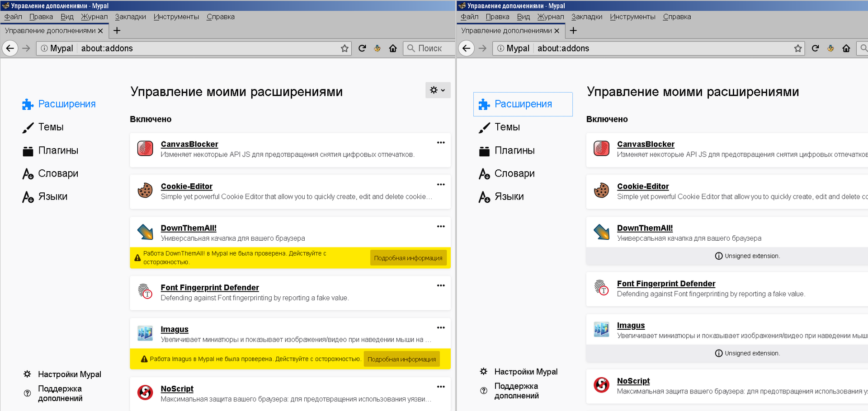Click the DownThemAll! arrow icon, left window
This screenshot has width=868, height=411.
click(x=145, y=232)
